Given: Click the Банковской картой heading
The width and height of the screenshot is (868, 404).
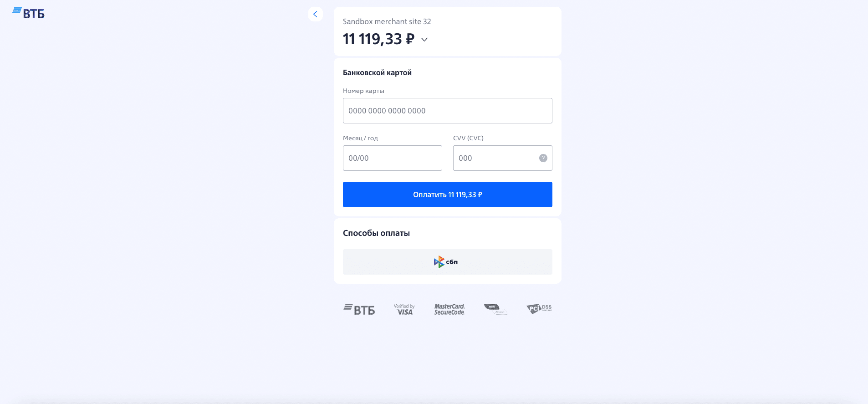Looking at the screenshot, I should pyautogui.click(x=377, y=72).
